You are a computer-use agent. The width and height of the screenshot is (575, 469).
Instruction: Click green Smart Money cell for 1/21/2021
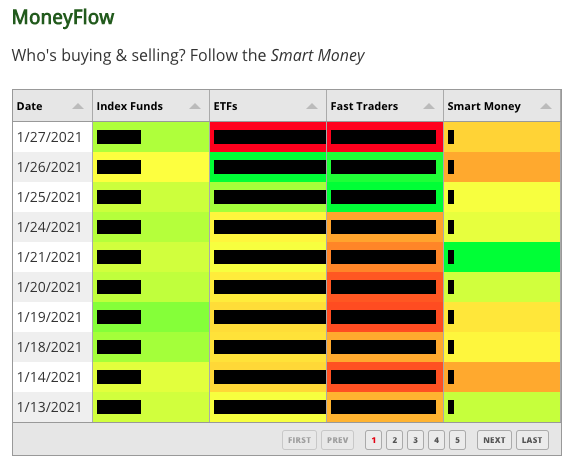coord(502,257)
